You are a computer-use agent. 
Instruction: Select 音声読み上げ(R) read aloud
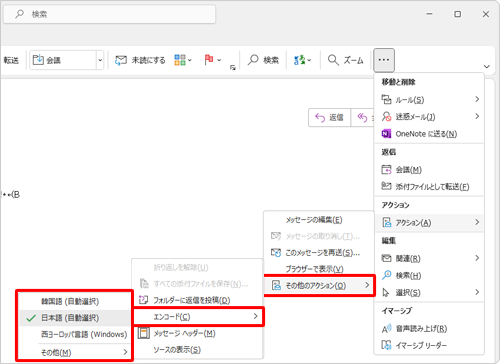click(x=429, y=329)
